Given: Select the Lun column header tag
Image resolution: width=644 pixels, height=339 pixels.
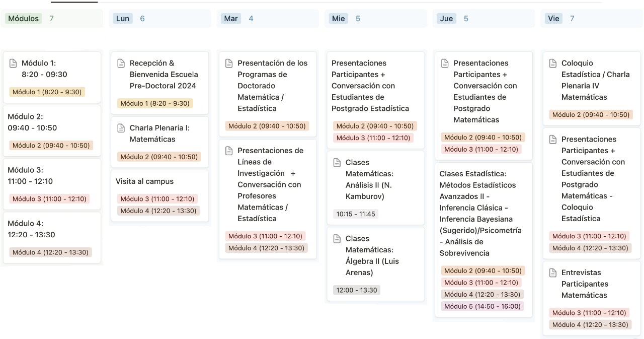Looking at the screenshot, I should 123,19.
